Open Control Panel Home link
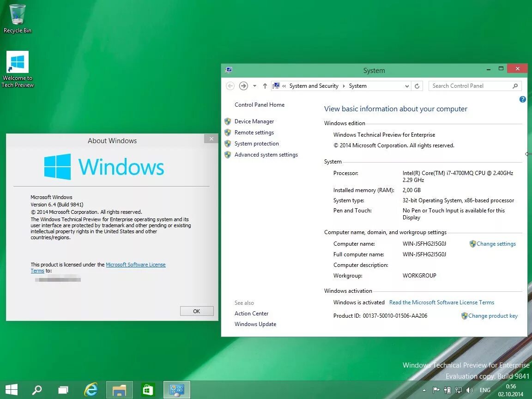The width and height of the screenshot is (532, 399). [260, 105]
